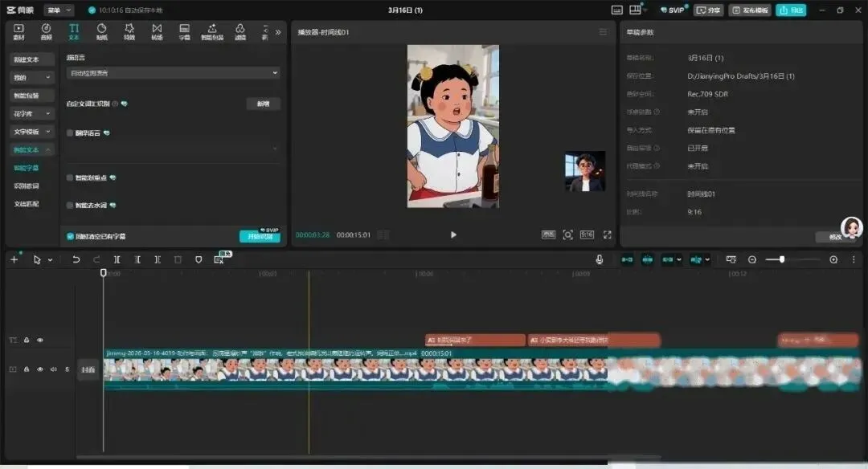Click the split clip tool icon

coord(117,259)
